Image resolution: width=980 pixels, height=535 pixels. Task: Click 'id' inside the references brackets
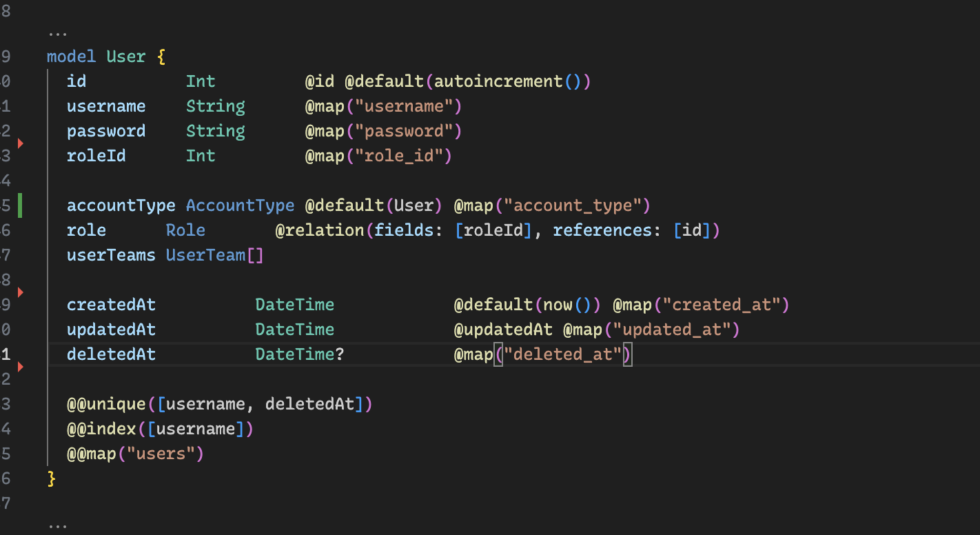click(x=692, y=230)
